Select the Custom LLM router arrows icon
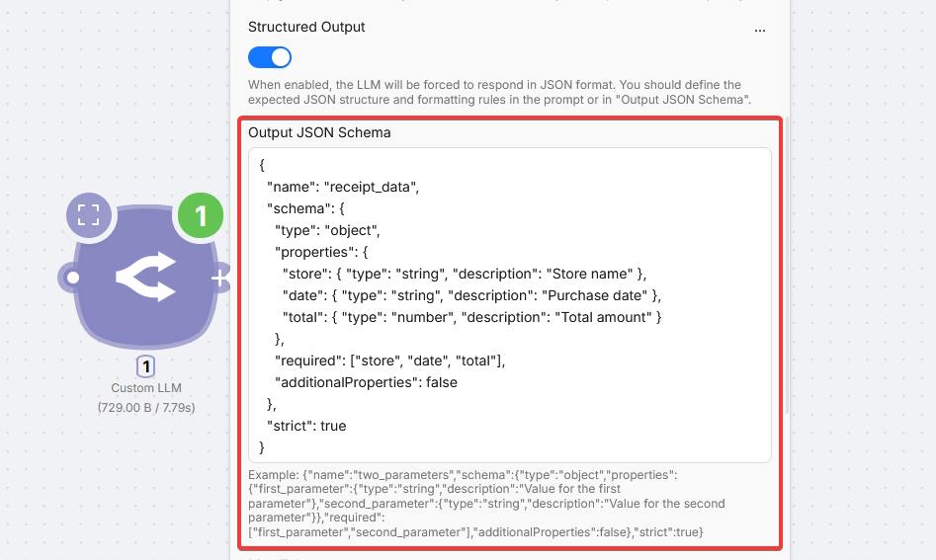Viewport: 936px width, 560px height. click(x=145, y=278)
